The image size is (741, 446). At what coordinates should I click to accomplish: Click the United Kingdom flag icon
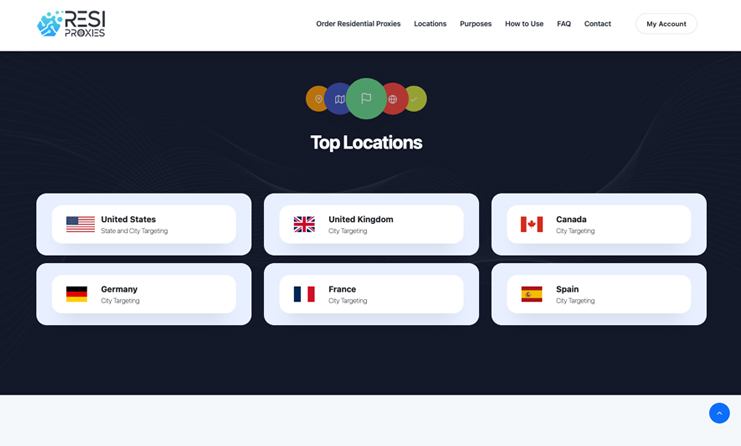coord(304,224)
